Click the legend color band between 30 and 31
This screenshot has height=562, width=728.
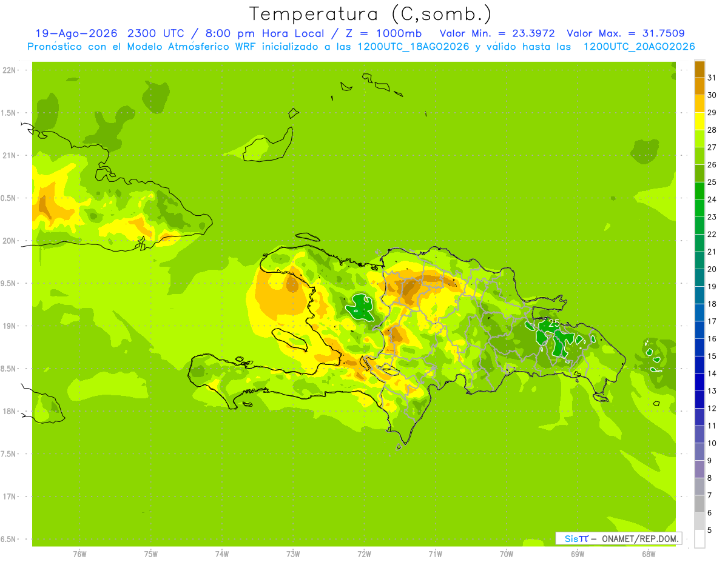pos(699,86)
